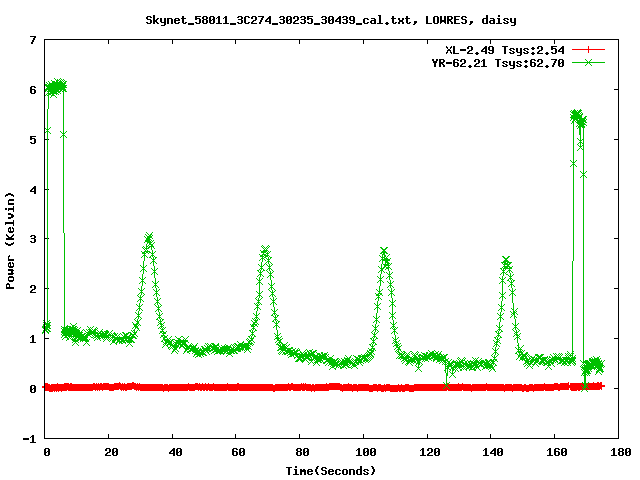Click x-axis tick label 20
The image size is (640, 480).
click(x=111, y=452)
